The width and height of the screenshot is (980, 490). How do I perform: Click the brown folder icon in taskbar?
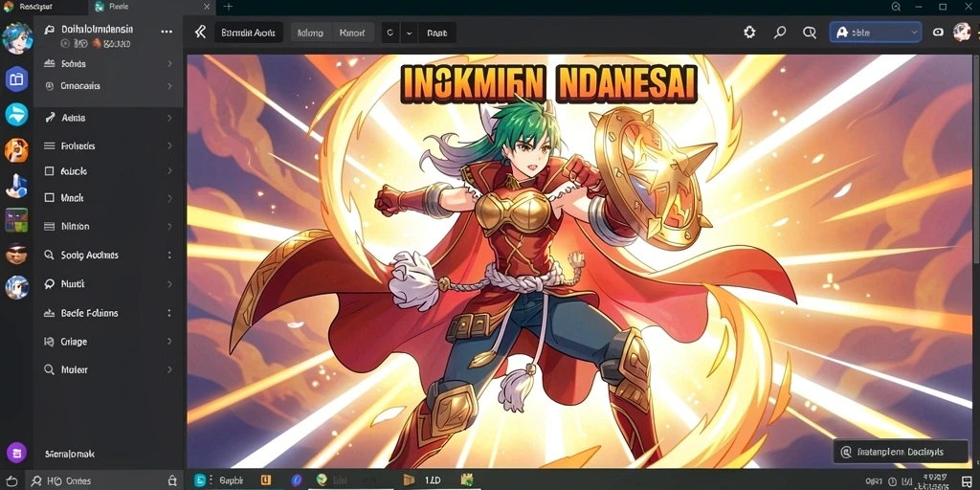tap(410, 480)
